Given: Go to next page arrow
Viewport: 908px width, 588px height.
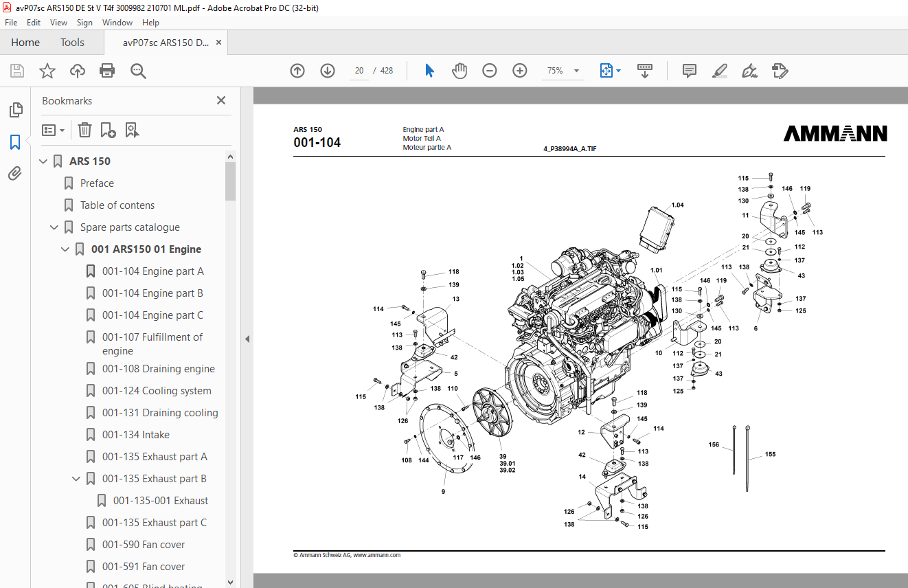Looking at the screenshot, I should pos(328,71).
